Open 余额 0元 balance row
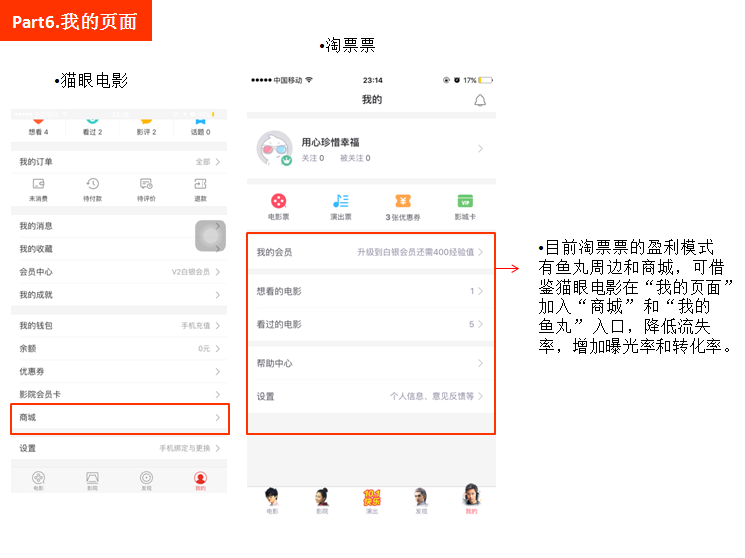 pyautogui.click(x=119, y=348)
